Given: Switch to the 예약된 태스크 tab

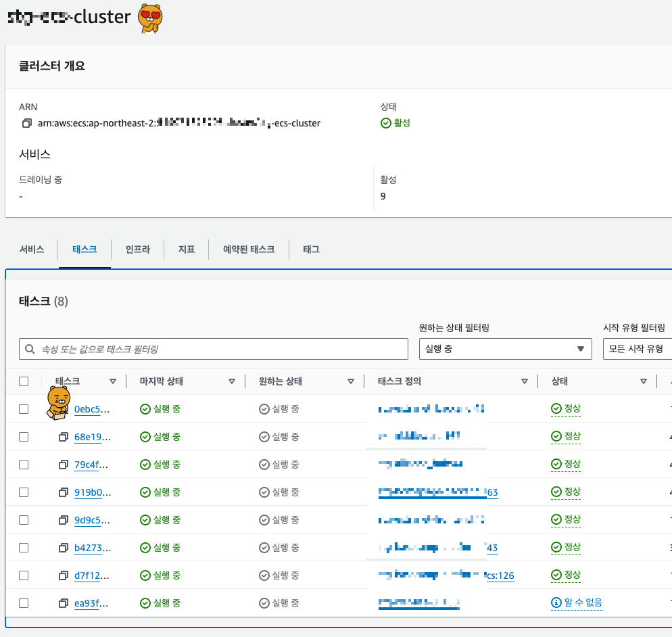Looking at the screenshot, I should click(x=249, y=250).
